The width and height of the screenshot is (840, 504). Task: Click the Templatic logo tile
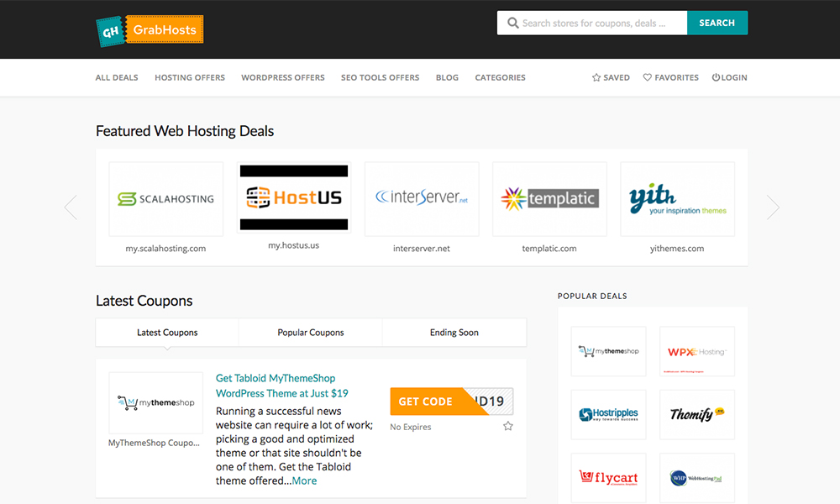549,199
